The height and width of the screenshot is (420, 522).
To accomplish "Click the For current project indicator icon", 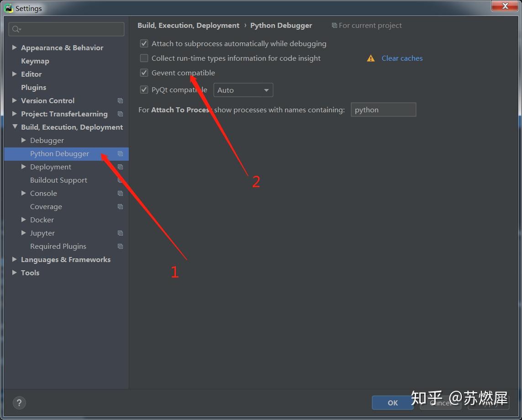I will 334,25.
